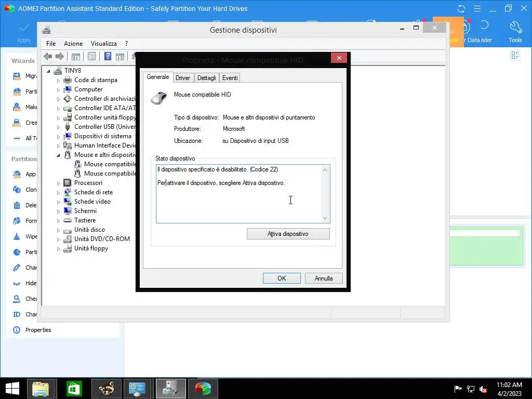
Task: Click the AOMEI Apply button
Action: (24, 33)
